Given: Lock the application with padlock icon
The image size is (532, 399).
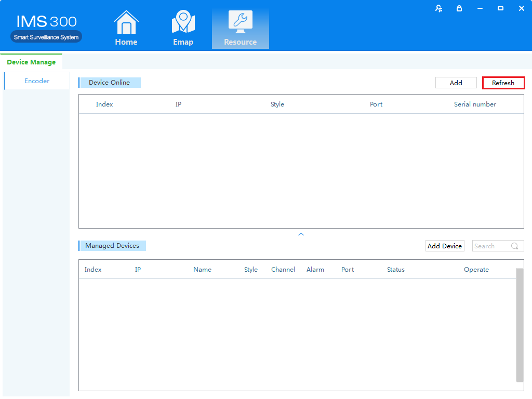Looking at the screenshot, I should click(459, 8).
